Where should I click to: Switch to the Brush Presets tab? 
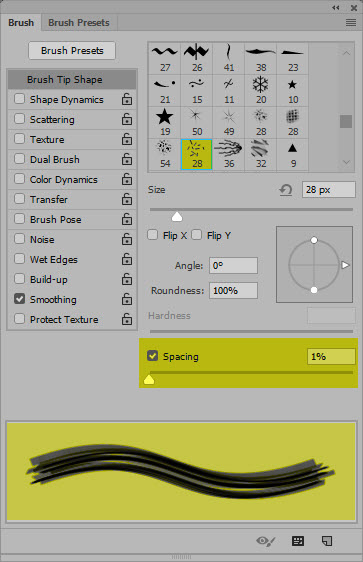[79, 23]
